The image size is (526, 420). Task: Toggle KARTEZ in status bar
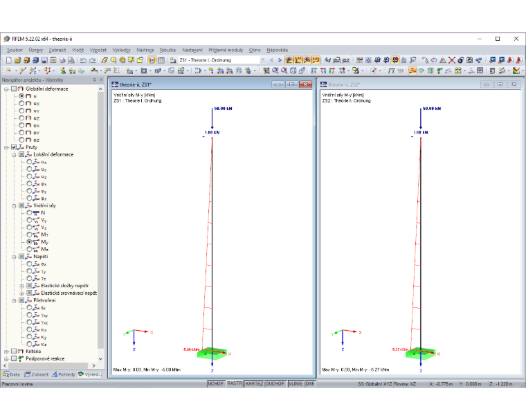pyautogui.click(x=254, y=383)
